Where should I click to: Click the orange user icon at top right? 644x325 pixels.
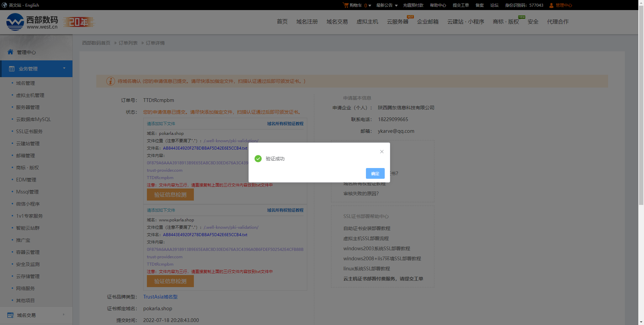click(551, 5)
